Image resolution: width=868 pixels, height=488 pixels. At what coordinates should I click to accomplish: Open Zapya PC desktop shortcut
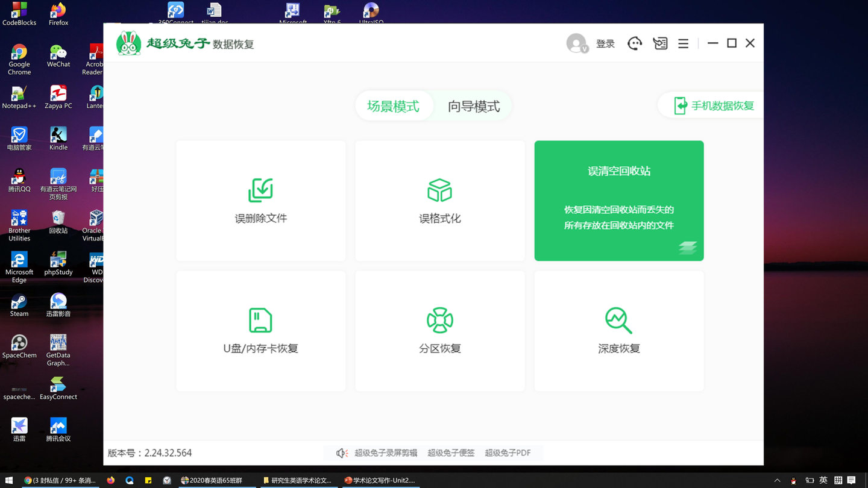point(58,97)
